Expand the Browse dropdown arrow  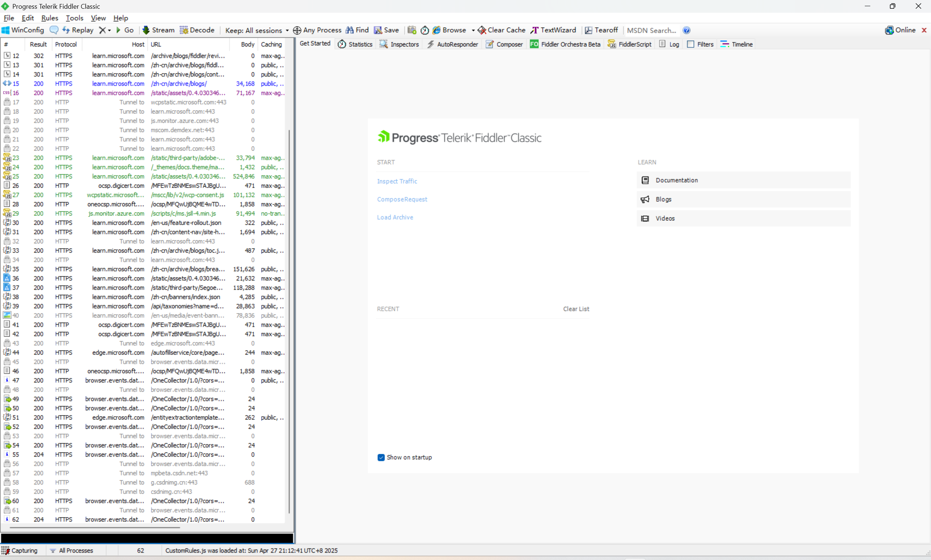click(473, 31)
